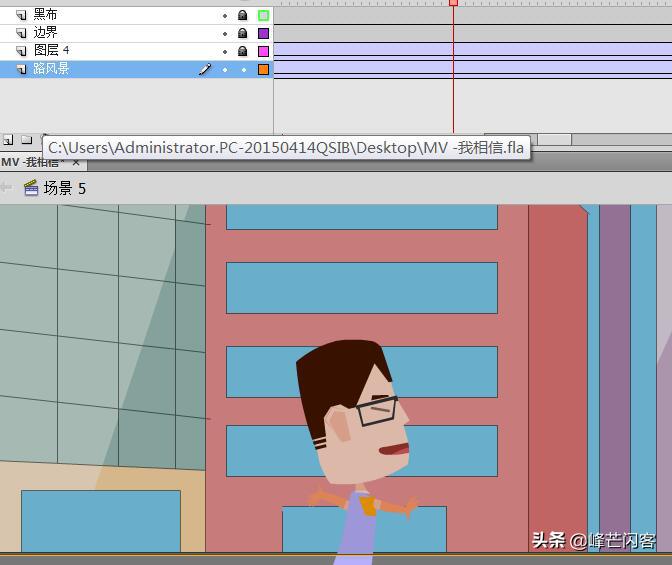Select the 边界 layer name
The width and height of the screenshot is (672, 565).
click(45, 33)
